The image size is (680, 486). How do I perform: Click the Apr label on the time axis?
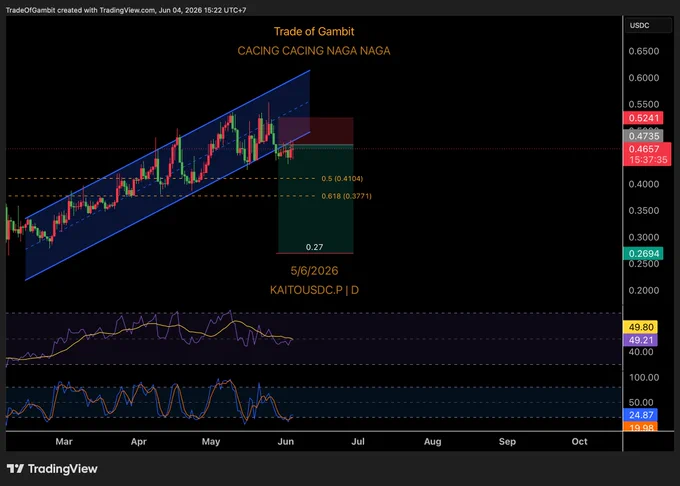[x=138, y=441]
